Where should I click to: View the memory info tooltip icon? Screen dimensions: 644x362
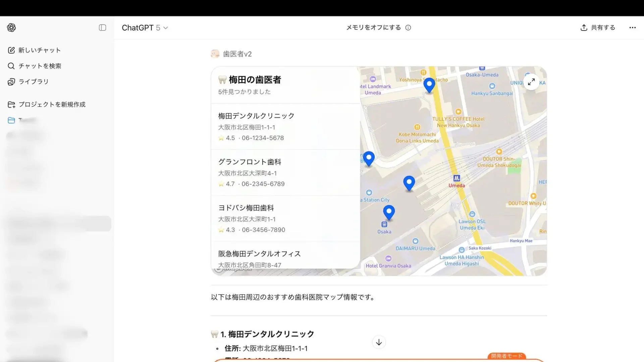[408, 27]
